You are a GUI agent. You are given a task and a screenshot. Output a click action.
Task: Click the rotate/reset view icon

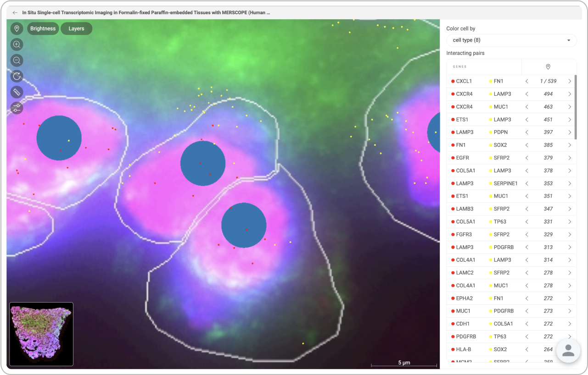click(x=17, y=76)
